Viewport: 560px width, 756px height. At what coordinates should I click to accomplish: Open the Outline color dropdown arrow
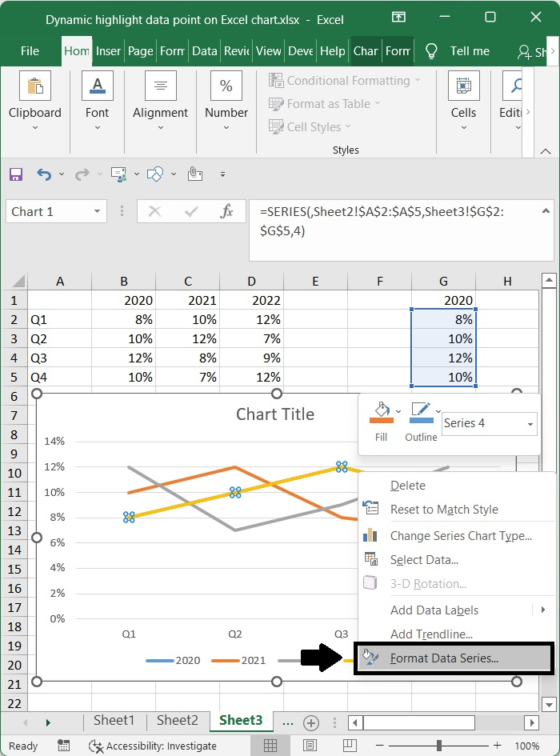coord(438,411)
